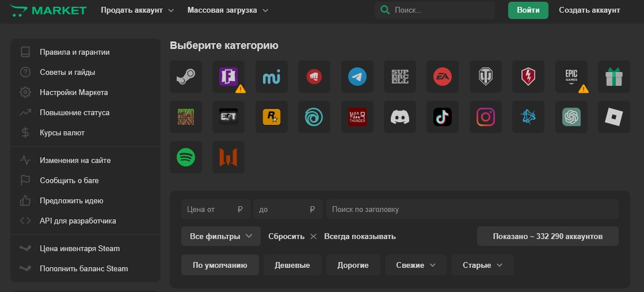Open the Steam category icon
This screenshot has height=292, width=644.
pos(186,77)
